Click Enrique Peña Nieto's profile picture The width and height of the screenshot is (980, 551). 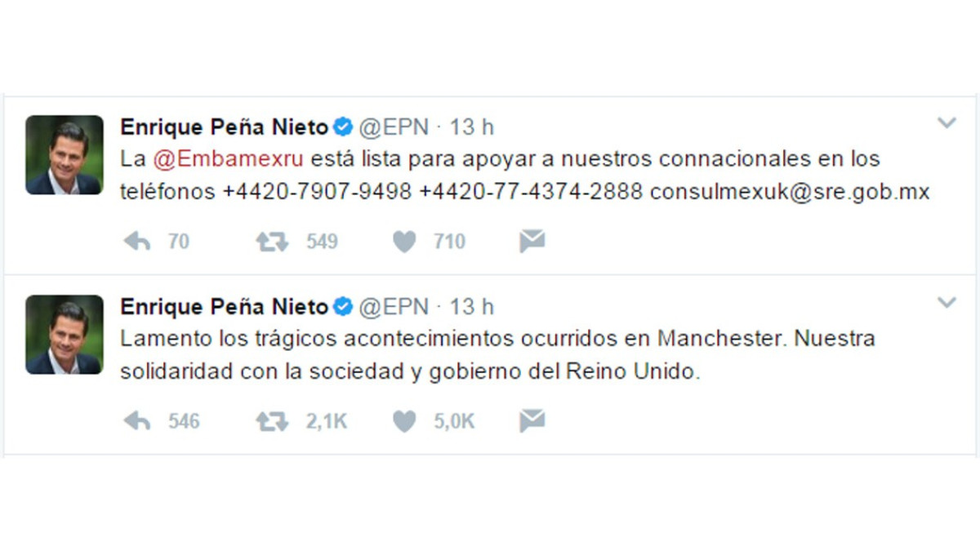click(x=65, y=154)
